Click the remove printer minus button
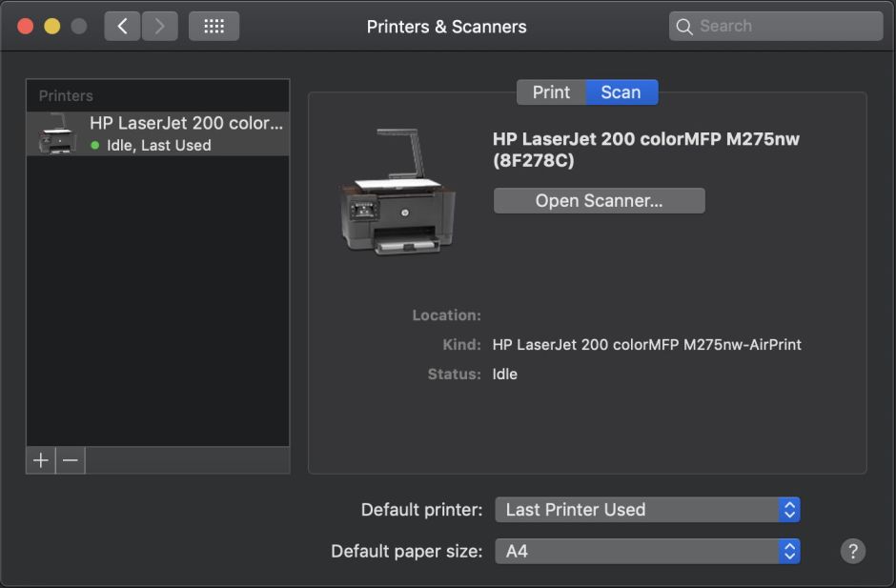896x588 pixels. tap(71, 460)
